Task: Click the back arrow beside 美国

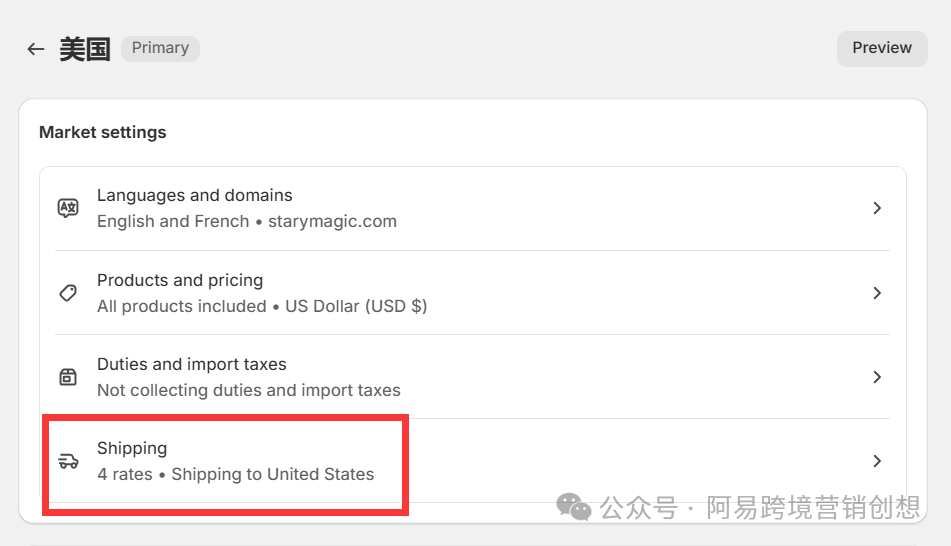Action: coord(36,49)
